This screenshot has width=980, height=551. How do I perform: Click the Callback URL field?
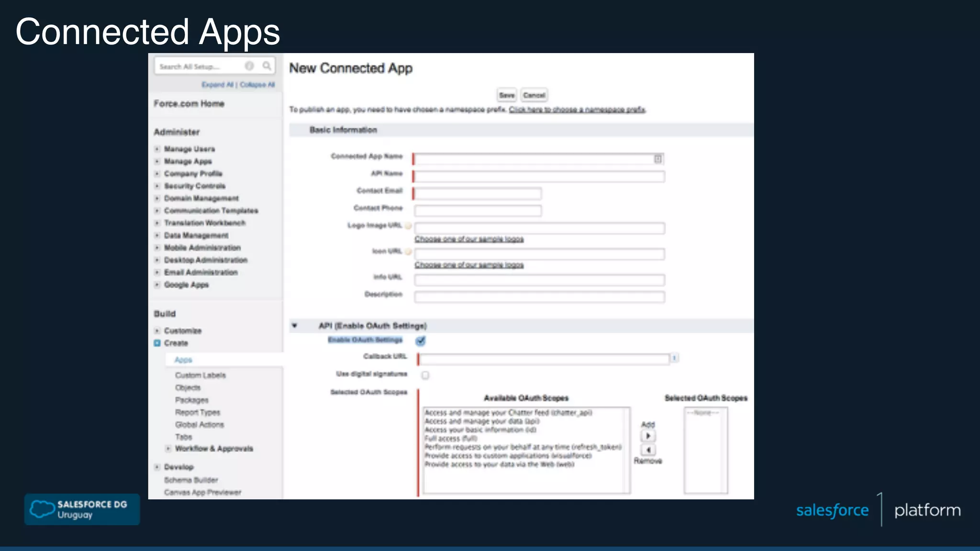click(x=544, y=359)
